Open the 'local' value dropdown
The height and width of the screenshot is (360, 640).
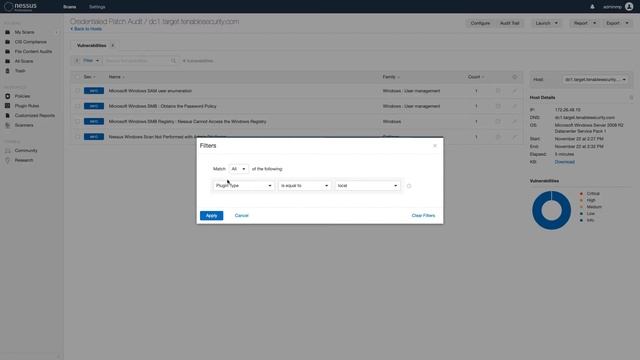pyautogui.click(x=367, y=186)
